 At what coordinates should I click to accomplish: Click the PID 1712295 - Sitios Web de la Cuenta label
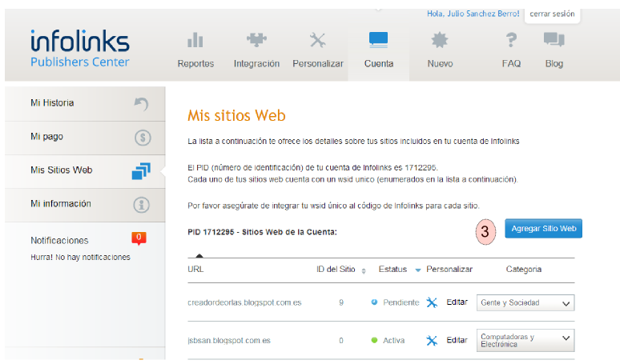262,232
